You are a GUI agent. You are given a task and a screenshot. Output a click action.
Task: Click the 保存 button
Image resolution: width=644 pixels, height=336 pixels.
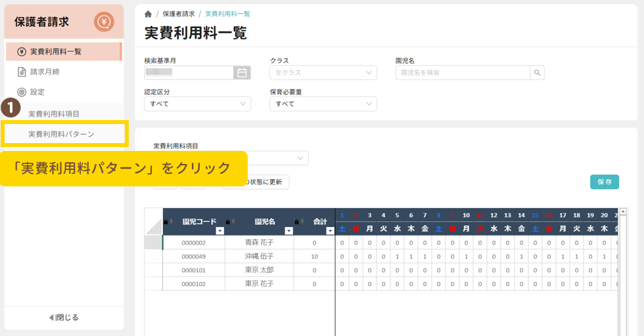click(604, 182)
